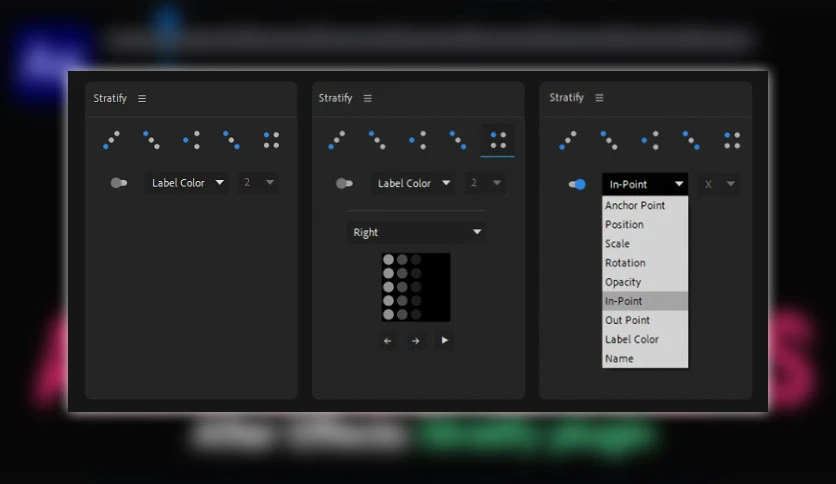Select the ascending diagonal icon in right Stratify panel
The height and width of the screenshot is (484, 836).
point(568,140)
